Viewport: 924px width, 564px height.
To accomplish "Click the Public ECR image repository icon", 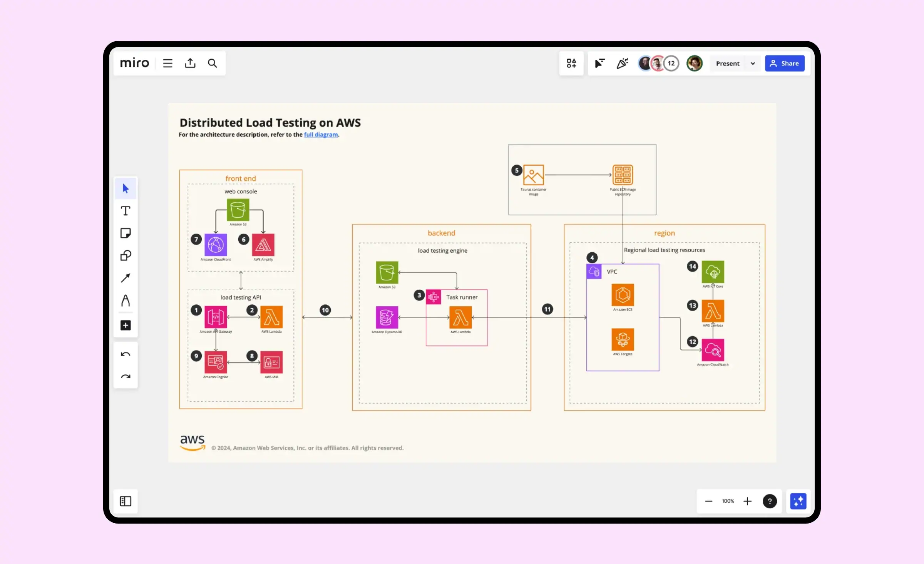I will pos(623,175).
